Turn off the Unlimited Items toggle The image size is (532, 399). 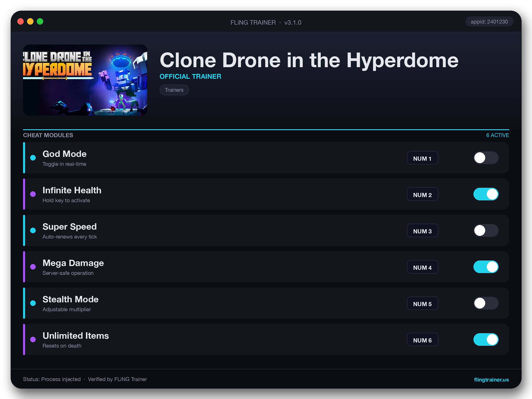[486, 339]
